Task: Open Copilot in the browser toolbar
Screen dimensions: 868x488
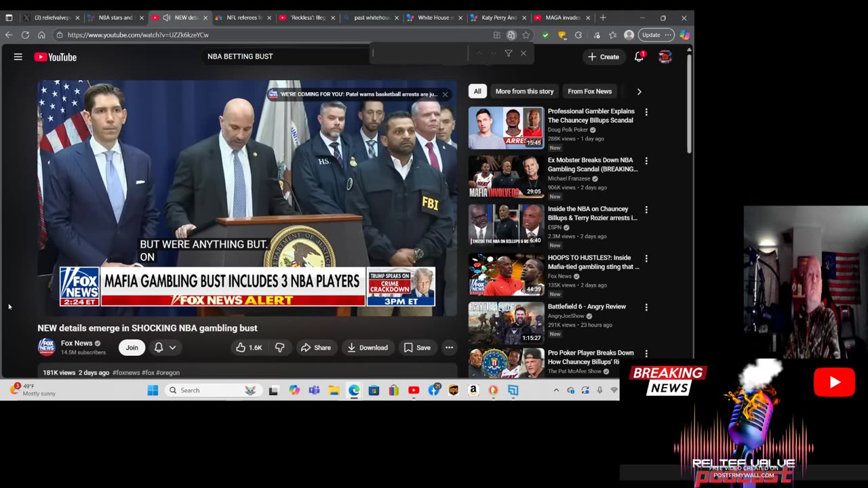Action: [684, 35]
